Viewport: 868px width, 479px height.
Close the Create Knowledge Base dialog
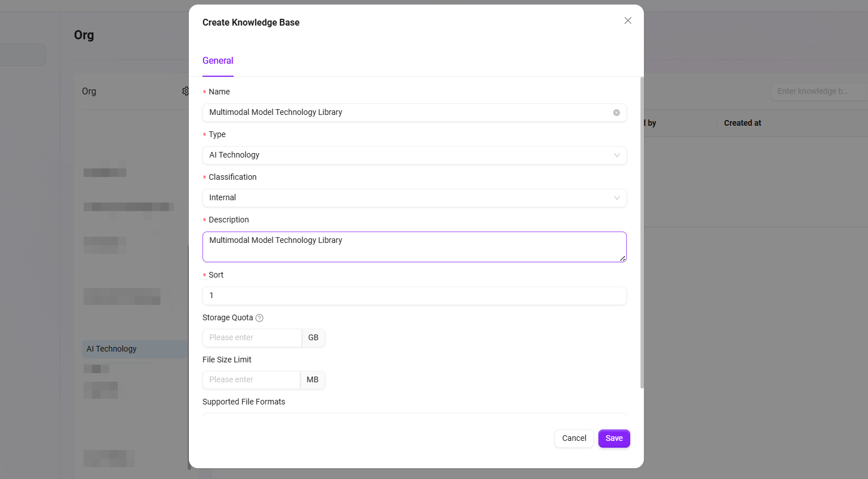(627, 20)
